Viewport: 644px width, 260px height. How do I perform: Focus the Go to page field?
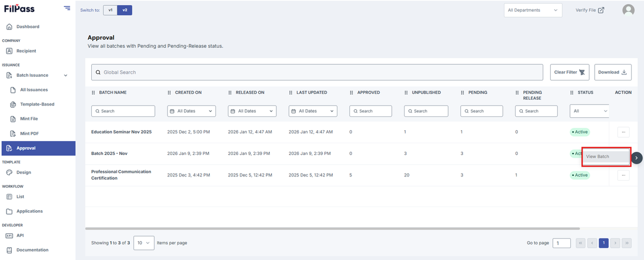click(x=561, y=243)
